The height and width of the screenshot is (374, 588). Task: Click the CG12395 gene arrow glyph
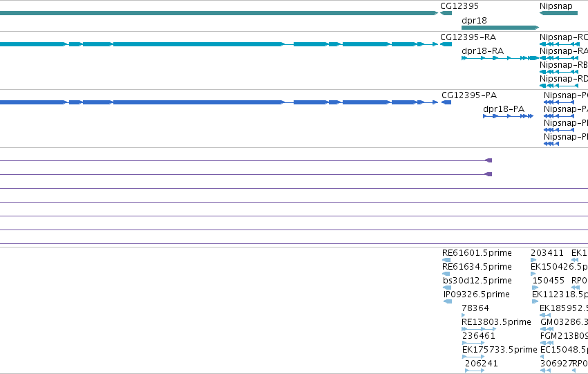pyautogui.click(x=446, y=13)
